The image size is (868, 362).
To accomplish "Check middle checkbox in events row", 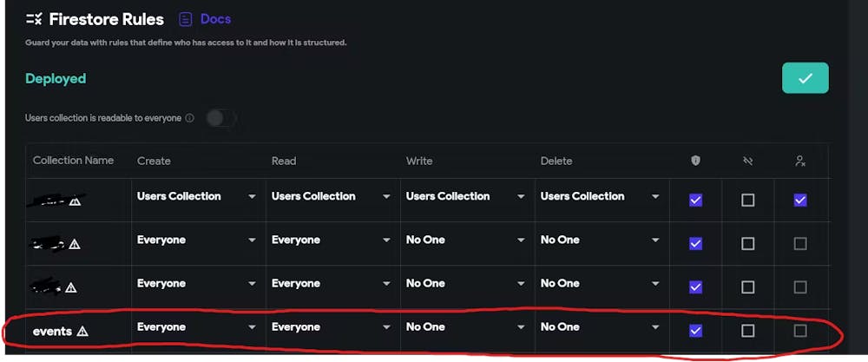I will [747, 331].
